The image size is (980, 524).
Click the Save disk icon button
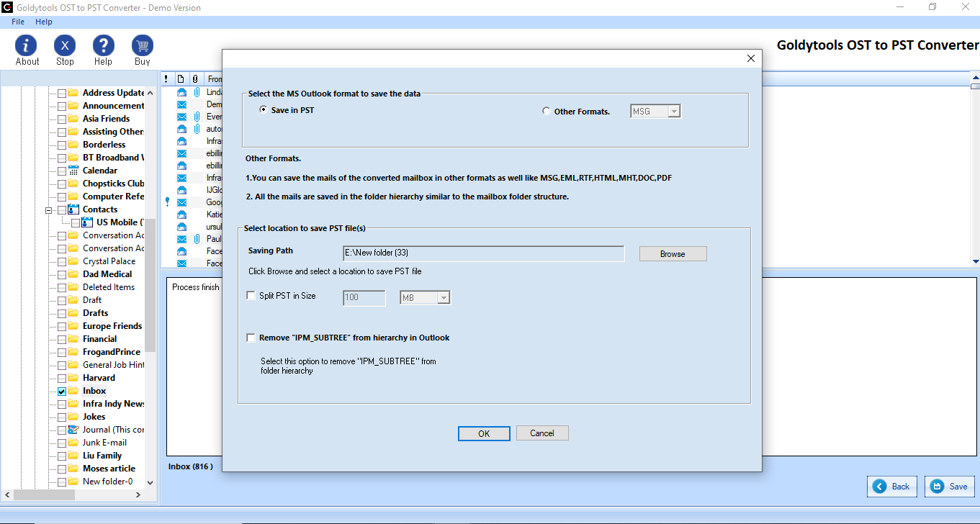click(x=937, y=487)
